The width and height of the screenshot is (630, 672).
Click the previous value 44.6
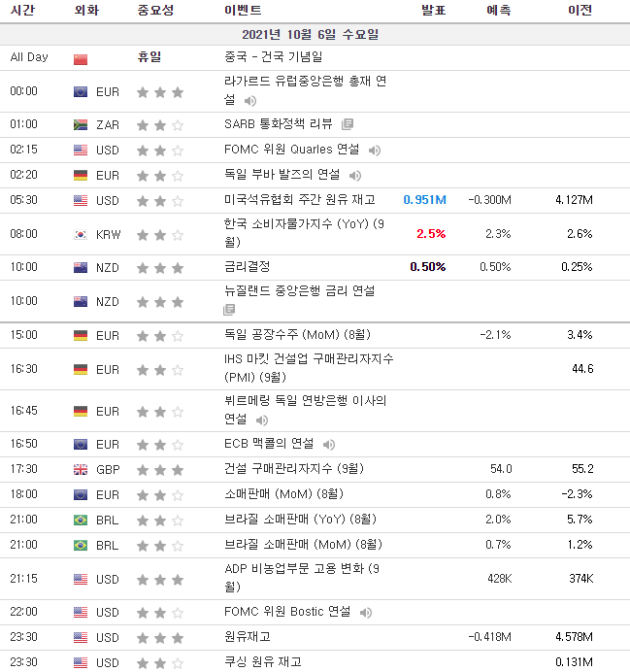point(582,369)
